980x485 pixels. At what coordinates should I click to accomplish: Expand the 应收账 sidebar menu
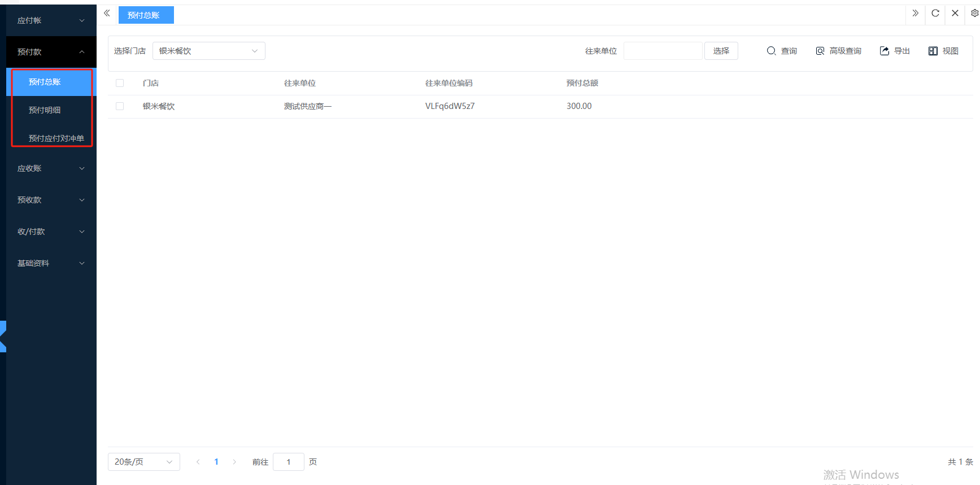51,168
